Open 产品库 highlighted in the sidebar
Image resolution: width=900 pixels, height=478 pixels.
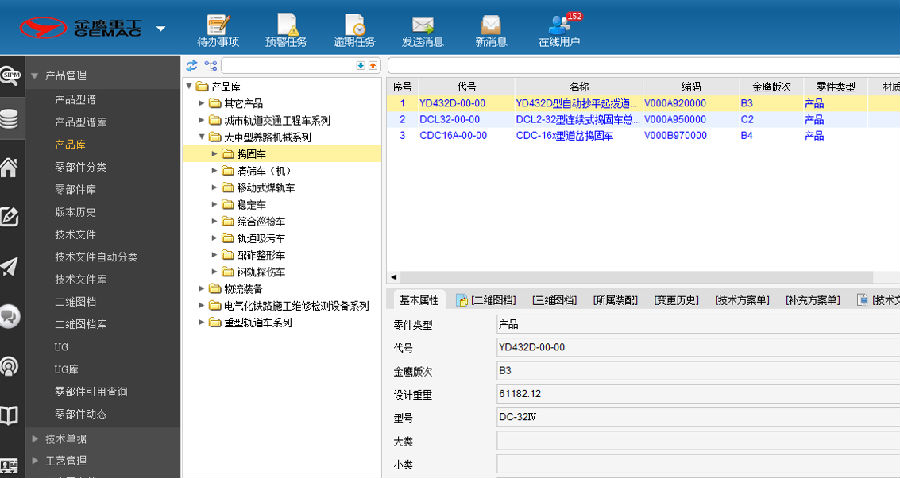[70, 145]
